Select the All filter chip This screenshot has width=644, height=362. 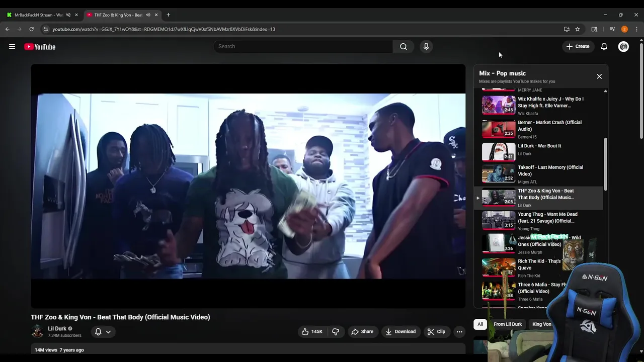click(x=480, y=324)
